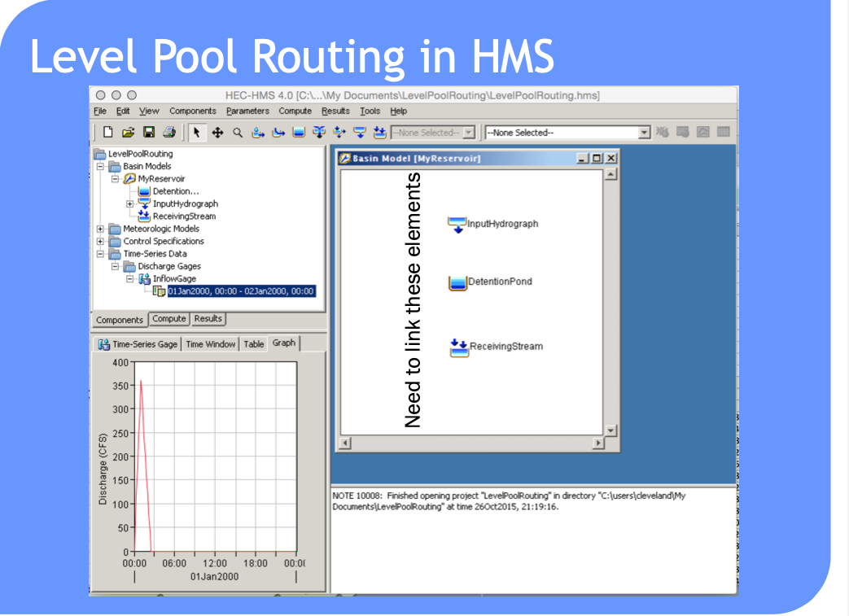Collapse the Basin Models folder

click(x=101, y=167)
